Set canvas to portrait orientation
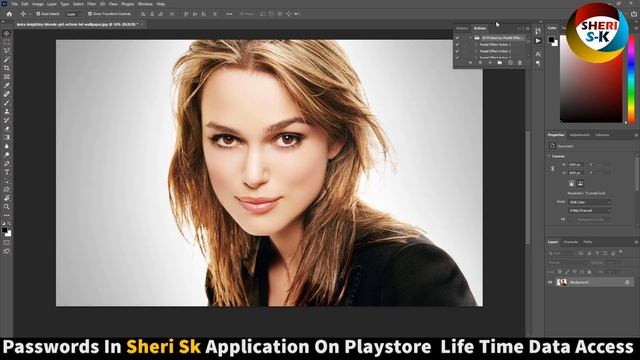640x360 pixels. [571, 183]
